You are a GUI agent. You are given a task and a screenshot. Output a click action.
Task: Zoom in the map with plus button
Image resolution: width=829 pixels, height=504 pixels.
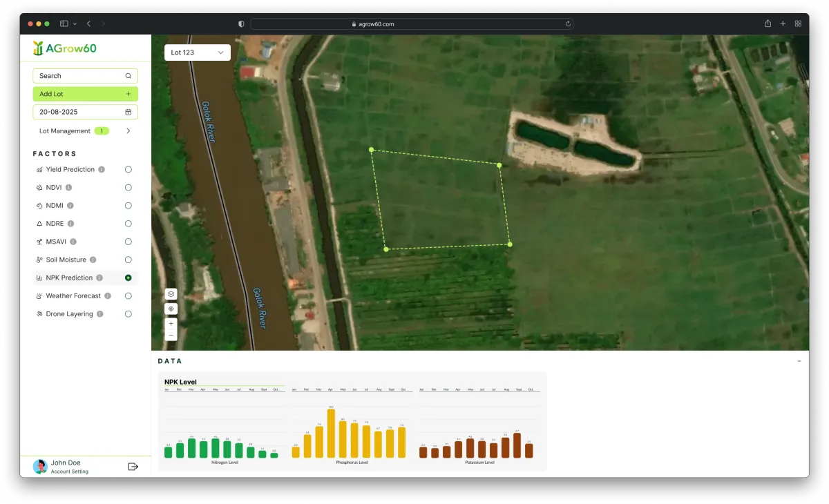[x=171, y=323]
